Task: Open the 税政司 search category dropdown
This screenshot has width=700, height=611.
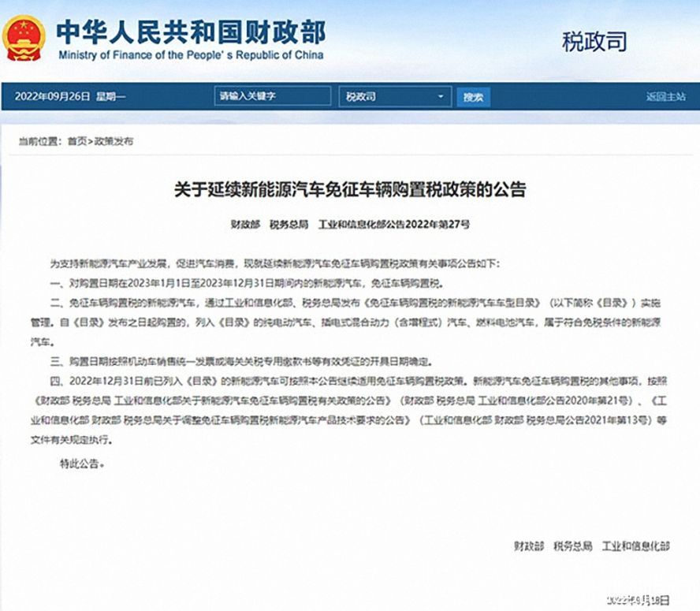Action: 392,96
